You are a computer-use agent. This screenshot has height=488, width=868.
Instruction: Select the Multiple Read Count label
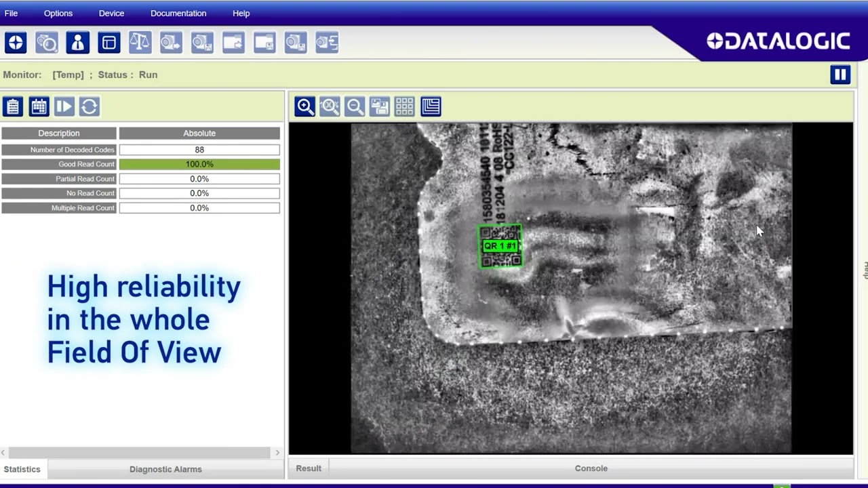pyautogui.click(x=59, y=208)
